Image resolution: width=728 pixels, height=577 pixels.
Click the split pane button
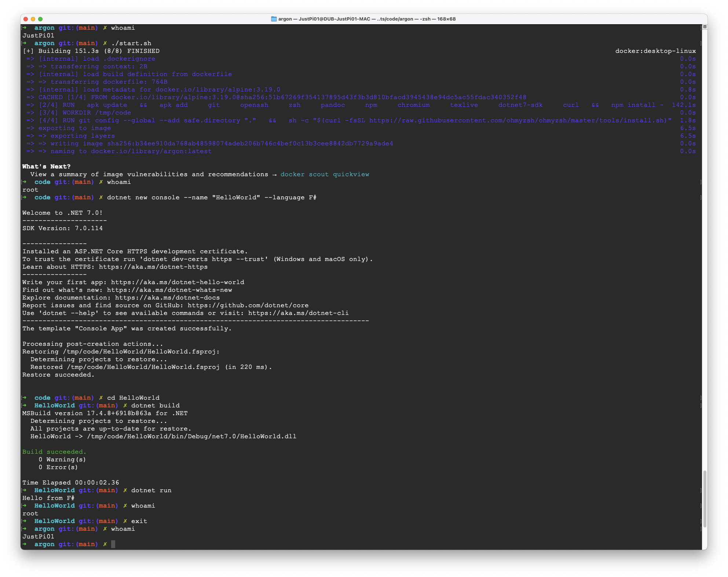click(705, 27)
